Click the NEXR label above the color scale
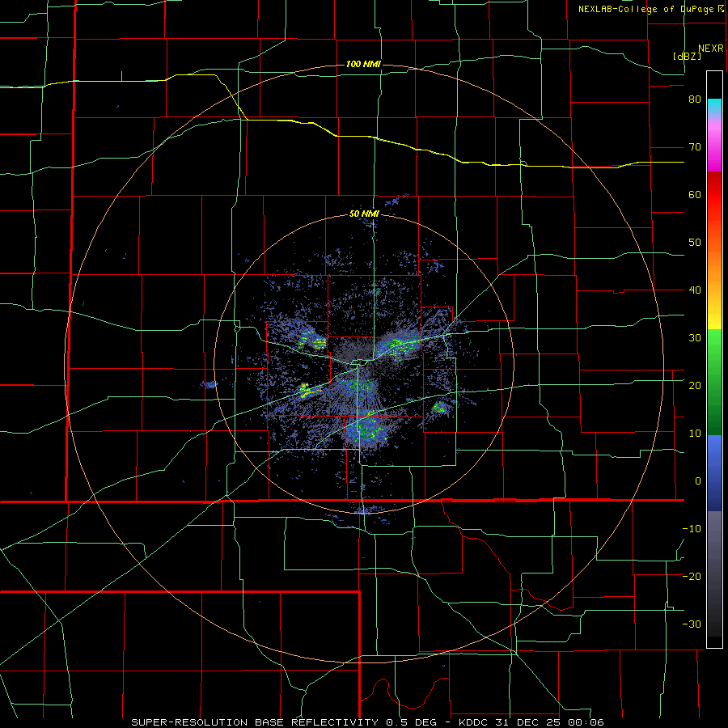Image resolution: width=728 pixels, height=728 pixels. [x=710, y=49]
